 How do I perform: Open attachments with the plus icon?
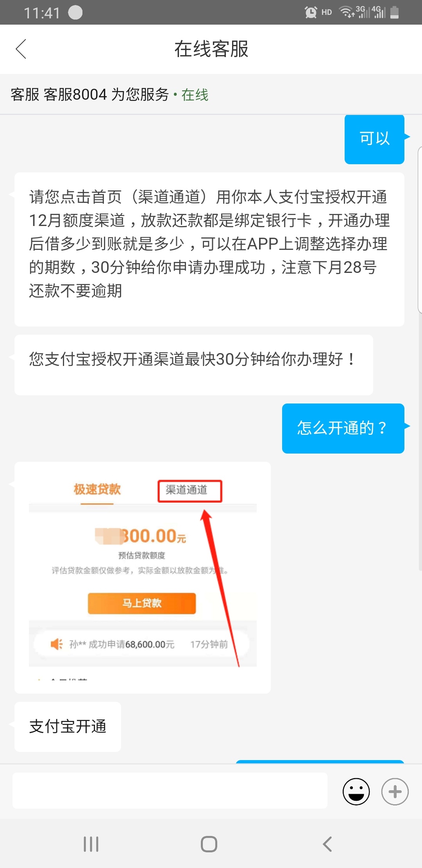click(395, 791)
